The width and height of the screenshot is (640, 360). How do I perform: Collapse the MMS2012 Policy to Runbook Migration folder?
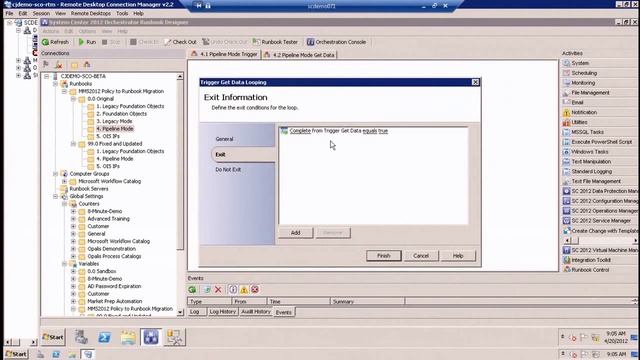click(x=64, y=91)
